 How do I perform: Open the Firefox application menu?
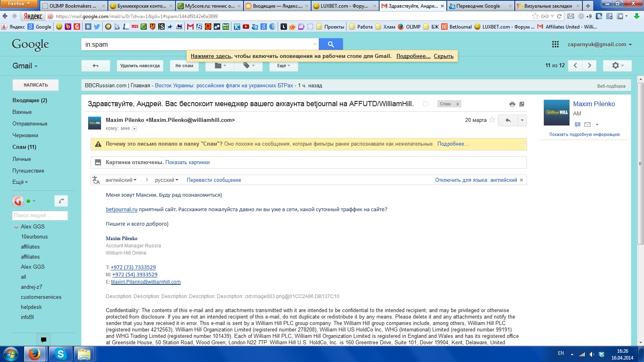coord(19,4)
